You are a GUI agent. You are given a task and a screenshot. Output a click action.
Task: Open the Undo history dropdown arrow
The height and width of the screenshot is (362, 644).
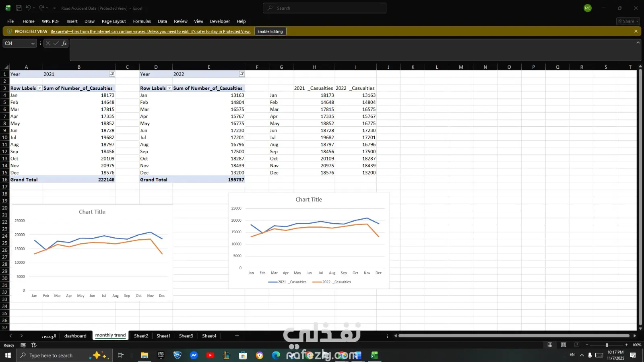34,8
